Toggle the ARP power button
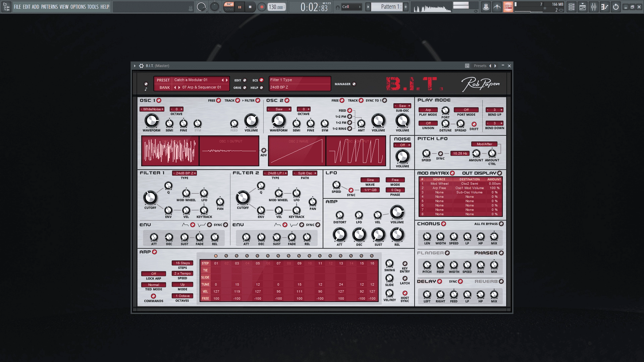Screen dimensions: 644x362 coord(154,252)
